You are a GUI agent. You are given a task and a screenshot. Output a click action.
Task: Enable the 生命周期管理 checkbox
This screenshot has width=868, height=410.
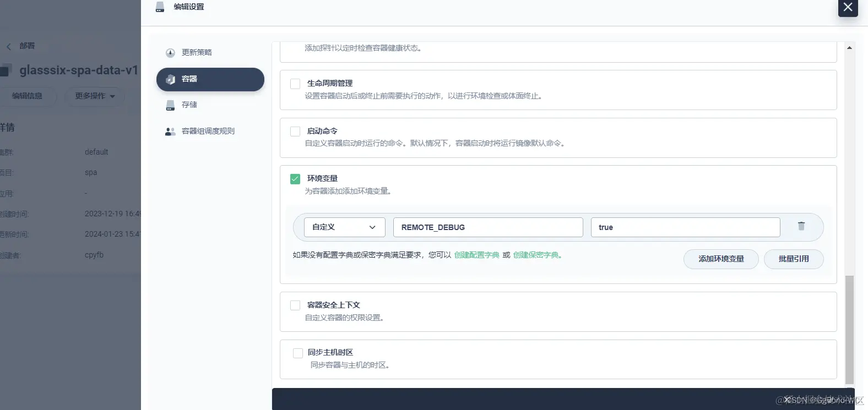295,84
